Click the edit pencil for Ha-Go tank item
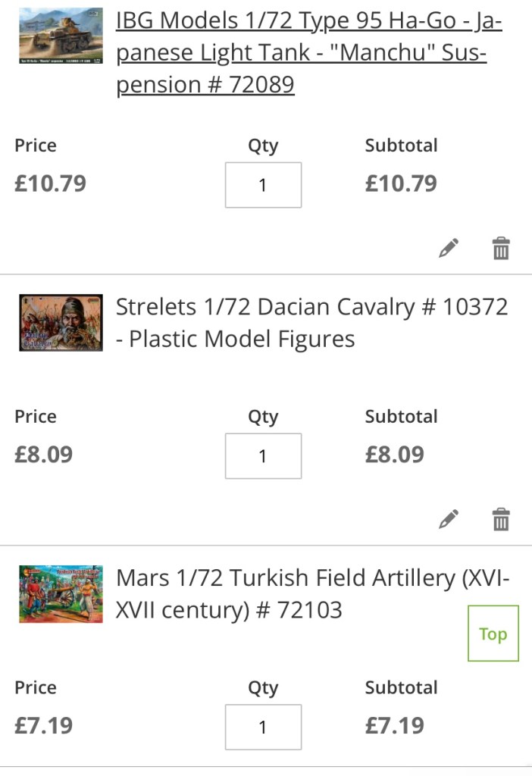Screen dimensions: 532x776 449,249
